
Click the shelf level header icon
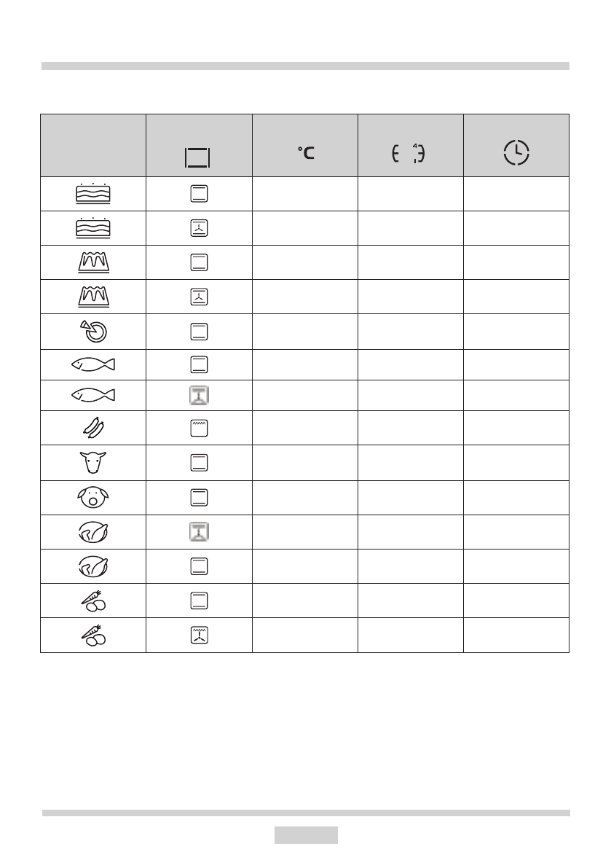pyautogui.click(x=410, y=154)
